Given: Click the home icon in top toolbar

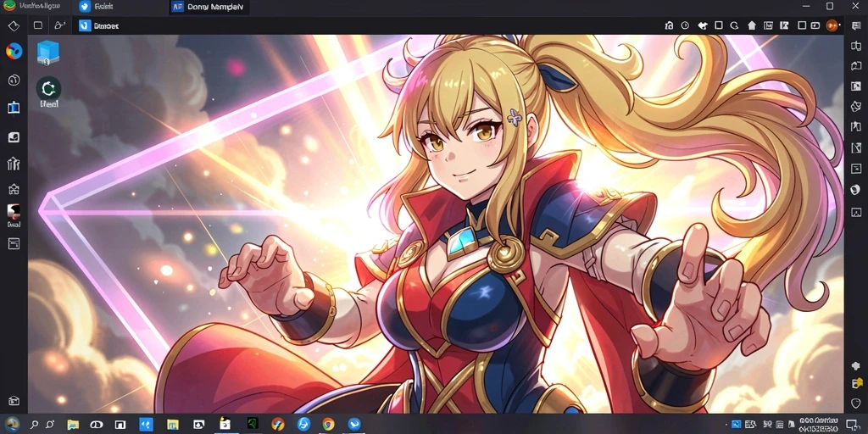Looking at the screenshot, I should (751, 25).
